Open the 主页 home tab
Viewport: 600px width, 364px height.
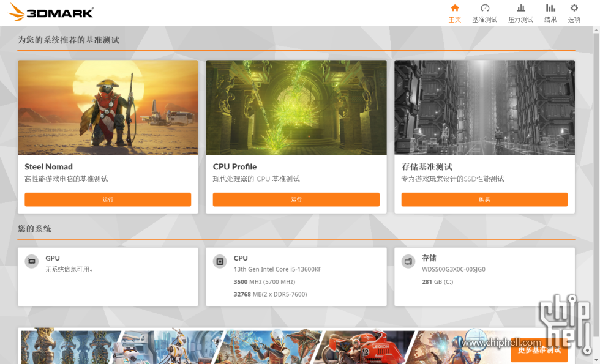[454, 13]
